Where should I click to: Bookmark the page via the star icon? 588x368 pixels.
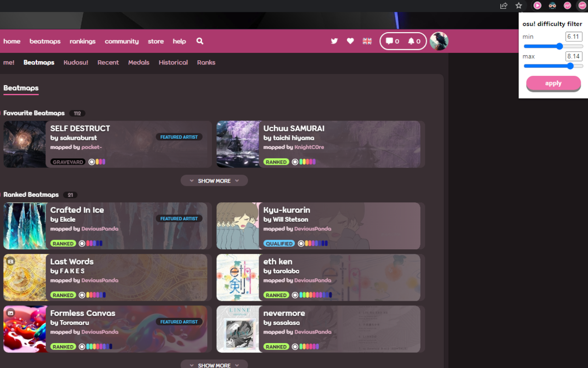pyautogui.click(x=519, y=6)
